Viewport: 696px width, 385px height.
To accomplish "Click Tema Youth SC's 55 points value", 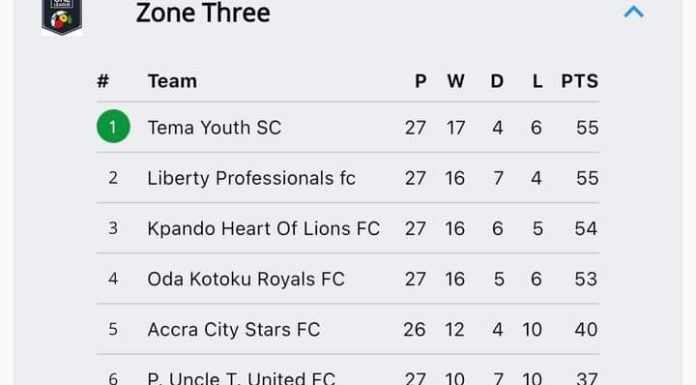I will click(x=587, y=128).
